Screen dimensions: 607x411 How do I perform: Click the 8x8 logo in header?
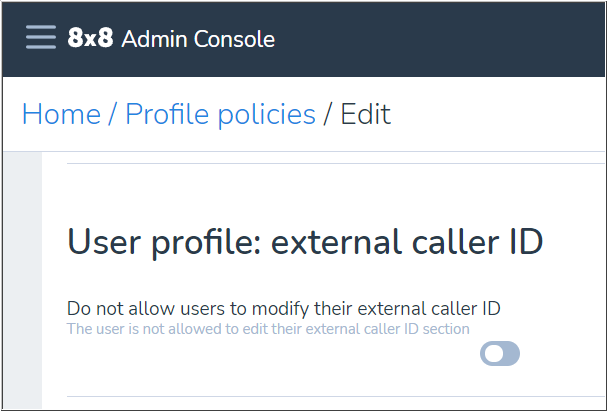[90, 39]
